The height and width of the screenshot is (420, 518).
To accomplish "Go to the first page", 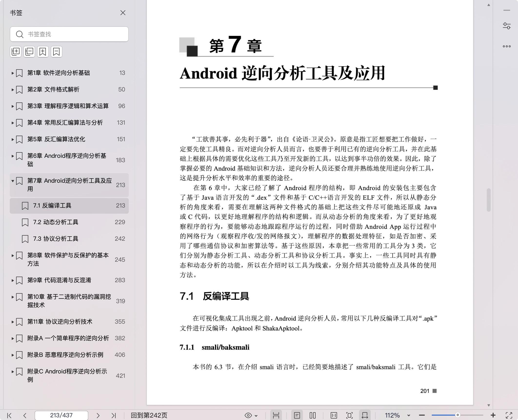I will pos(9,415).
